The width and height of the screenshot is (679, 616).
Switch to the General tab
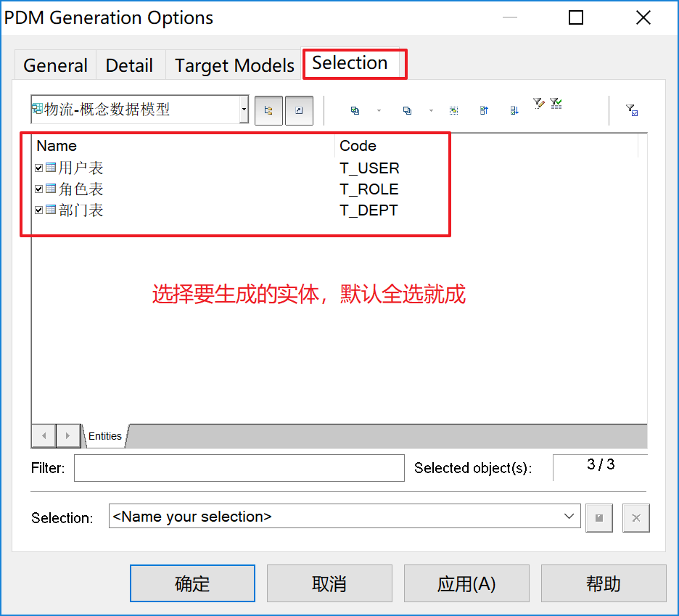coord(55,65)
